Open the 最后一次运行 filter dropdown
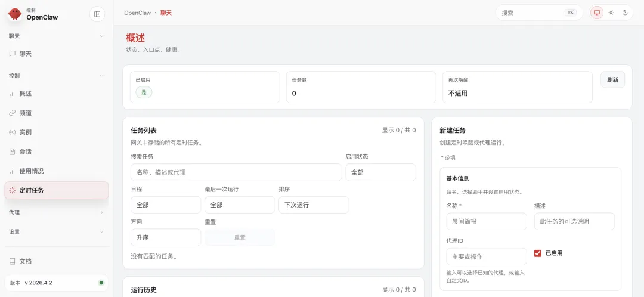This screenshot has height=297, width=644. coord(240,205)
